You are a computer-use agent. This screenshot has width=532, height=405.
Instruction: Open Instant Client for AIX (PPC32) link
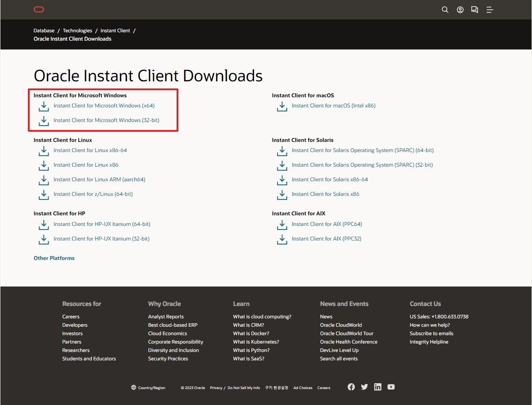[327, 239]
